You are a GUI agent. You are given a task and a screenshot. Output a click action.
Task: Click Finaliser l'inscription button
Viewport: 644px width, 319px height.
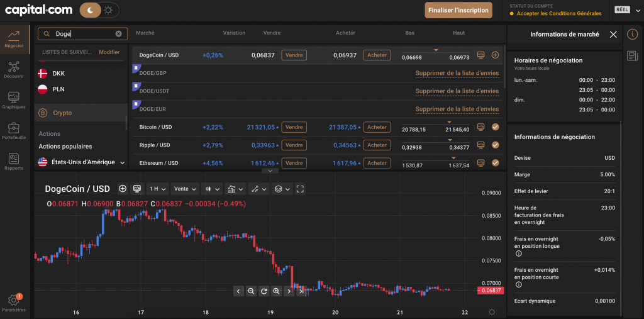458,10
